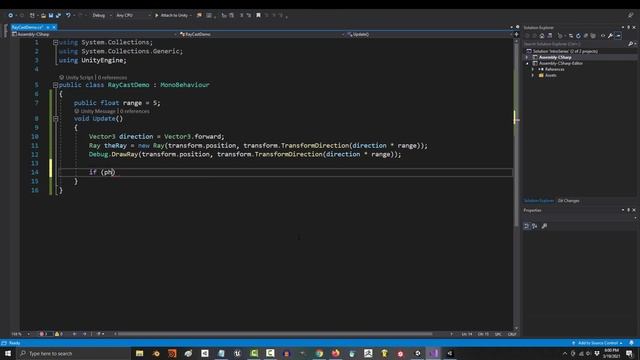Click the Solution Explorer Home icon

pos(542,36)
